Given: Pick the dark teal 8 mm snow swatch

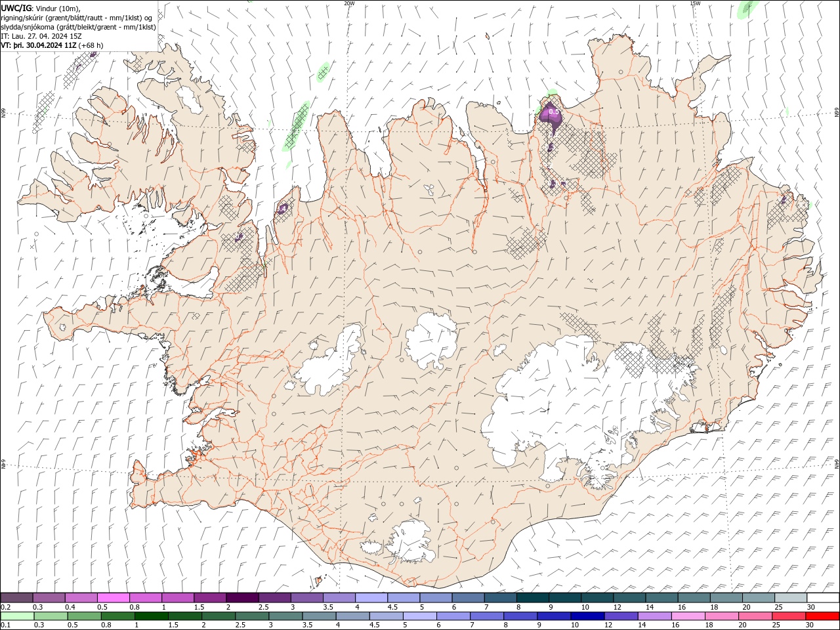Looking at the screenshot, I should click(x=533, y=598).
